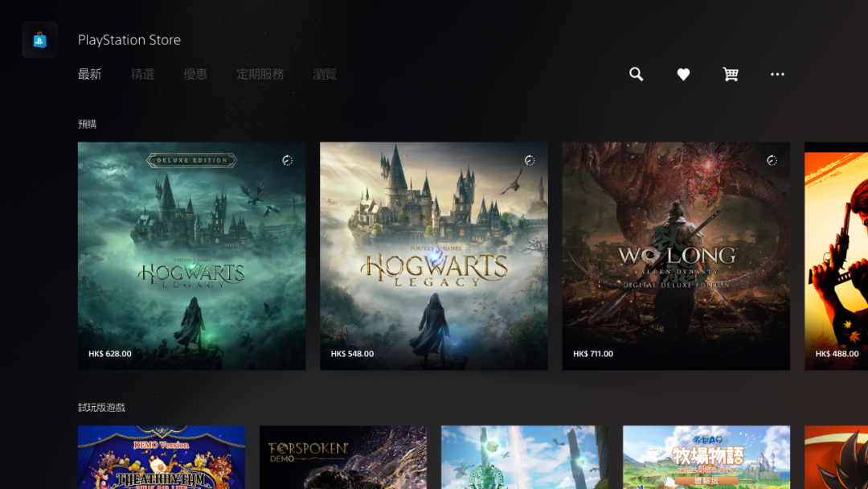
Task: Click pre-order clock icon on Hogwarts Deluxe Edition
Action: click(287, 161)
